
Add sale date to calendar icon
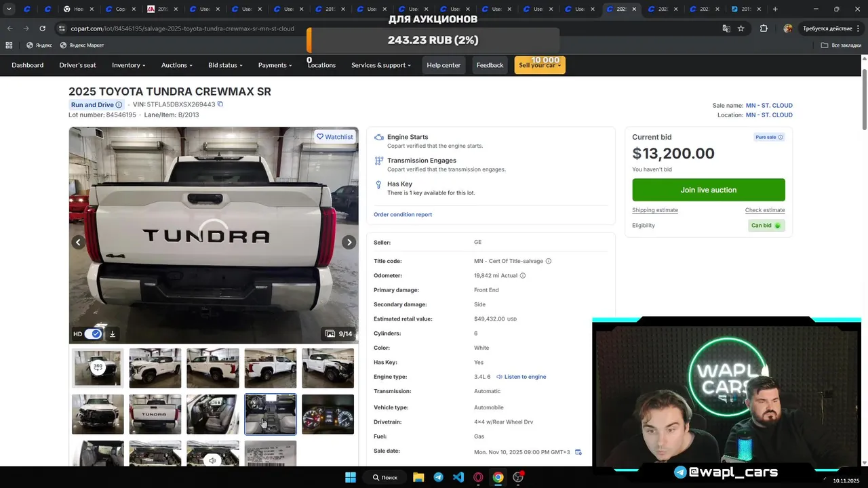tap(578, 452)
